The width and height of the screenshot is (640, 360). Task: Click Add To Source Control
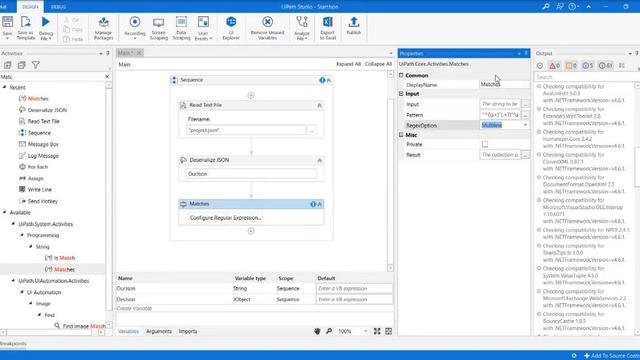tap(611, 356)
